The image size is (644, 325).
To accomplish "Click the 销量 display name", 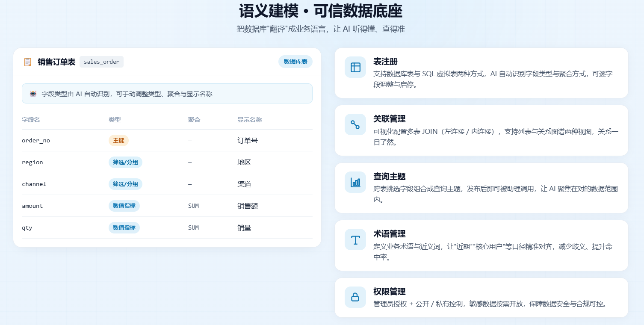I will 244,227.
